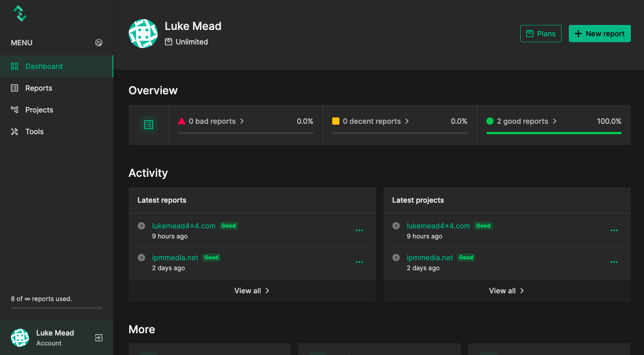Open three-dot menu for lukemead4×4.com report
Screen dimensions: 644x355
coord(359,230)
